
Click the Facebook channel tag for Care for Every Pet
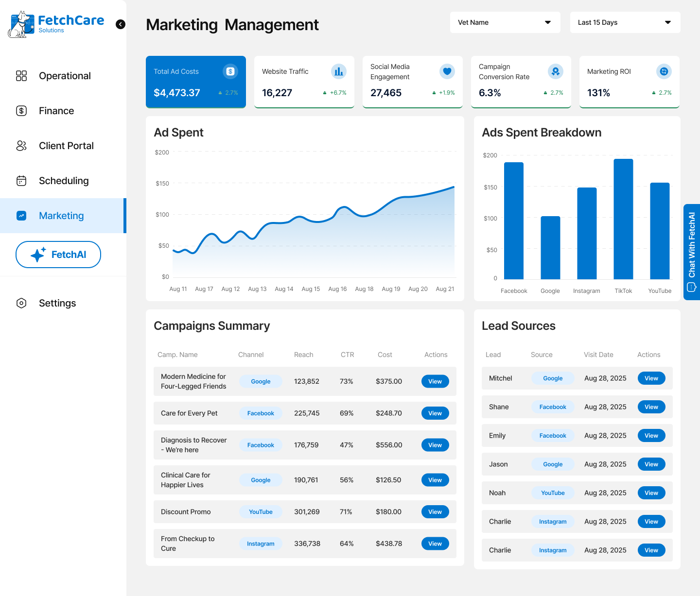(261, 413)
